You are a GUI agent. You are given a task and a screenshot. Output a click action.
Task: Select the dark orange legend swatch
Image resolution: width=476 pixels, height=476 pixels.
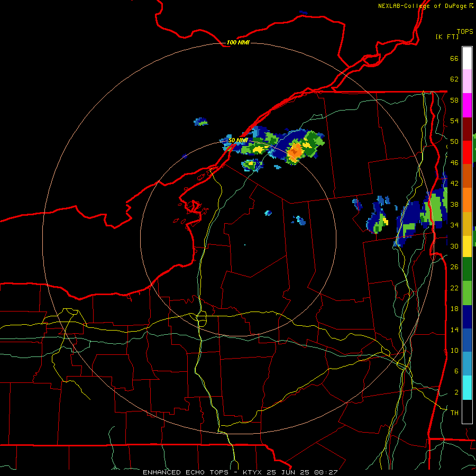click(467, 176)
